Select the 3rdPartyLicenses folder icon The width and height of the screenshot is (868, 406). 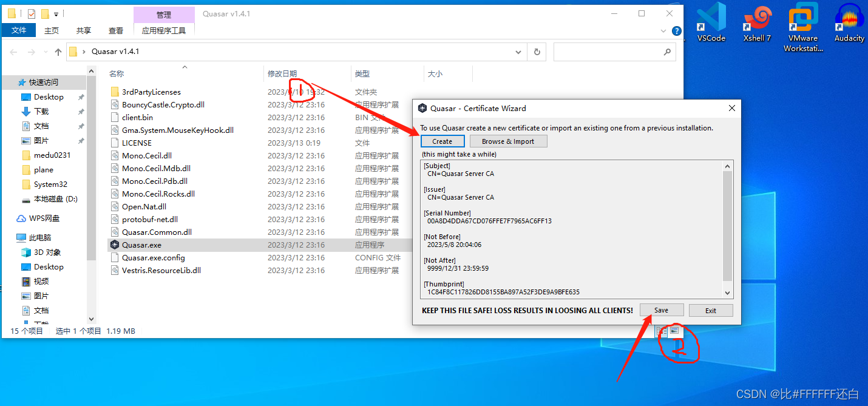[x=115, y=92]
